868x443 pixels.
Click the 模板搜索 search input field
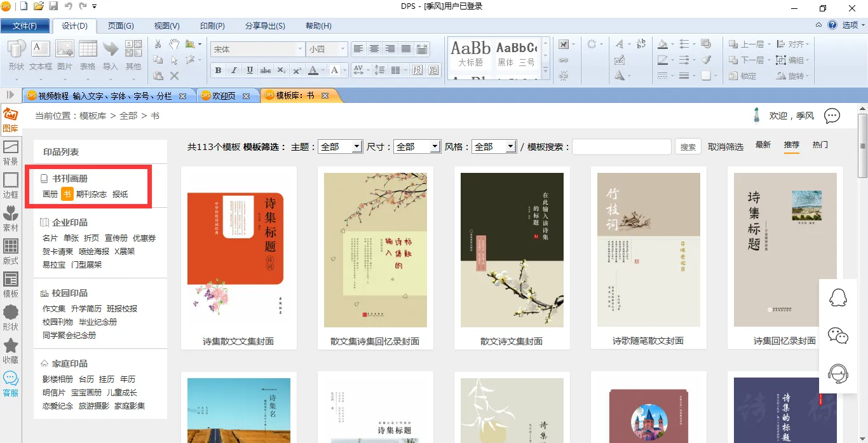621,147
